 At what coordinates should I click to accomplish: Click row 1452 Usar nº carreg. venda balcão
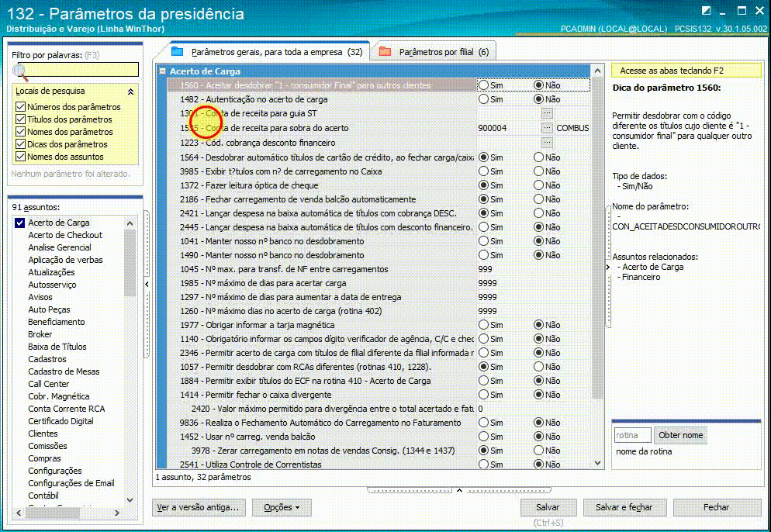tap(379, 437)
